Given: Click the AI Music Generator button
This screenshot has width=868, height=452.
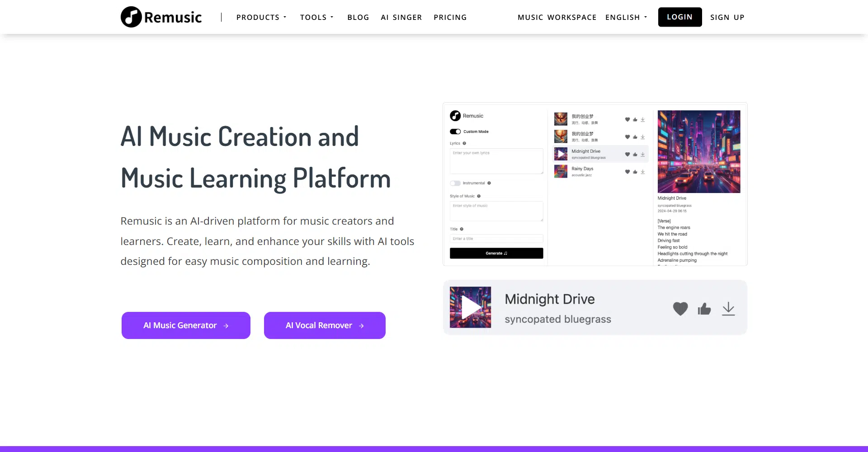Looking at the screenshot, I should point(186,325).
